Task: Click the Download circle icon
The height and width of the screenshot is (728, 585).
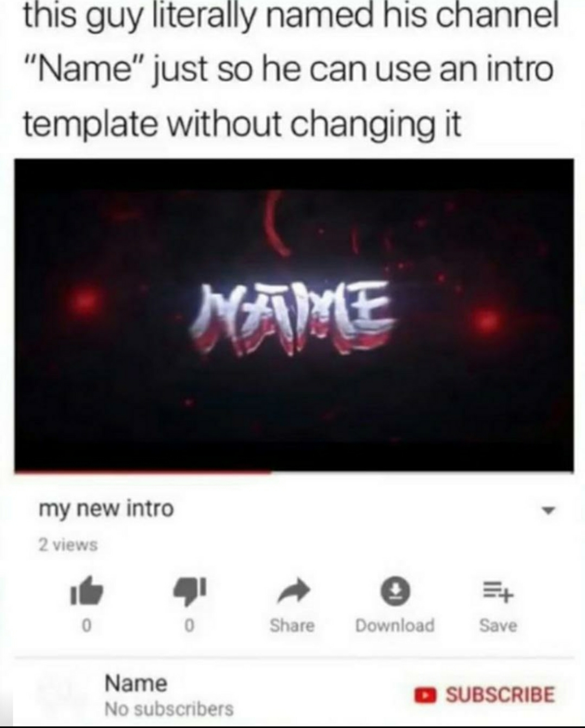Action: point(395,591)
